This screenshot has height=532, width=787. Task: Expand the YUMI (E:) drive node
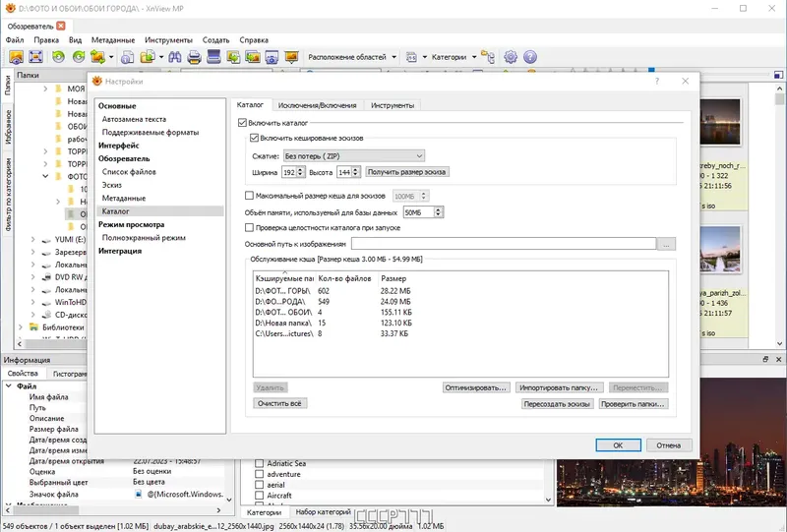[x=32, y=239]
